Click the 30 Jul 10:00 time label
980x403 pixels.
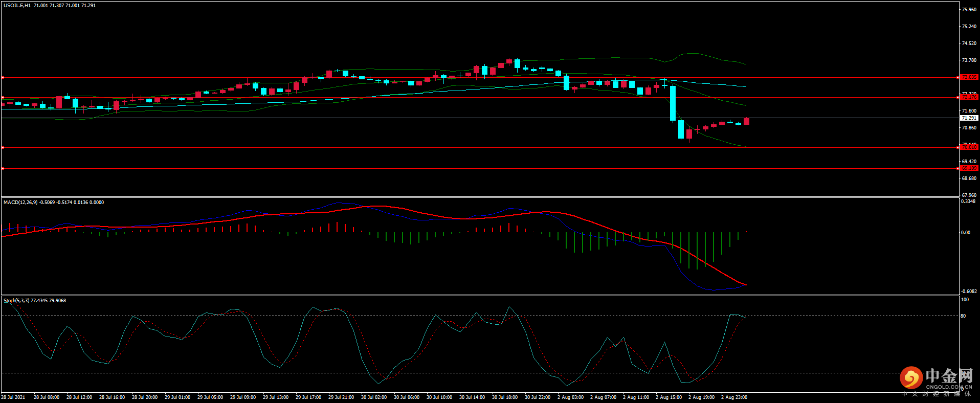tap(439, 397)
